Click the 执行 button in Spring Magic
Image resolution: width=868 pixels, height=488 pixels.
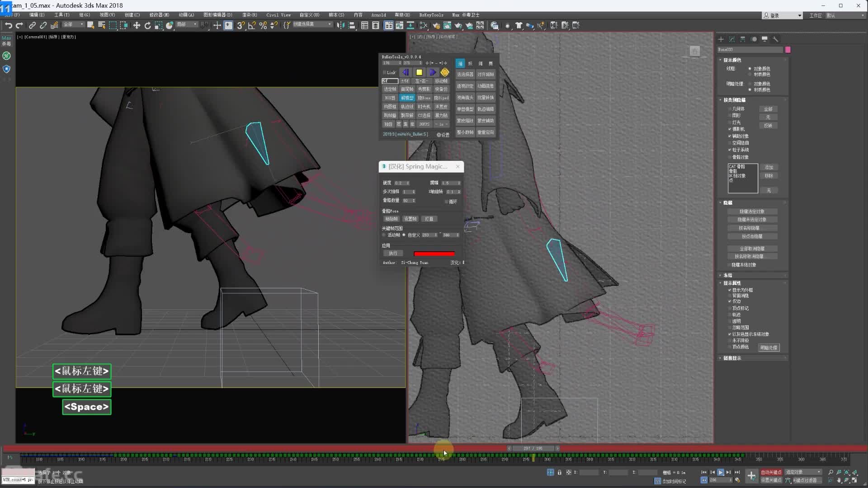coord(393,253)
